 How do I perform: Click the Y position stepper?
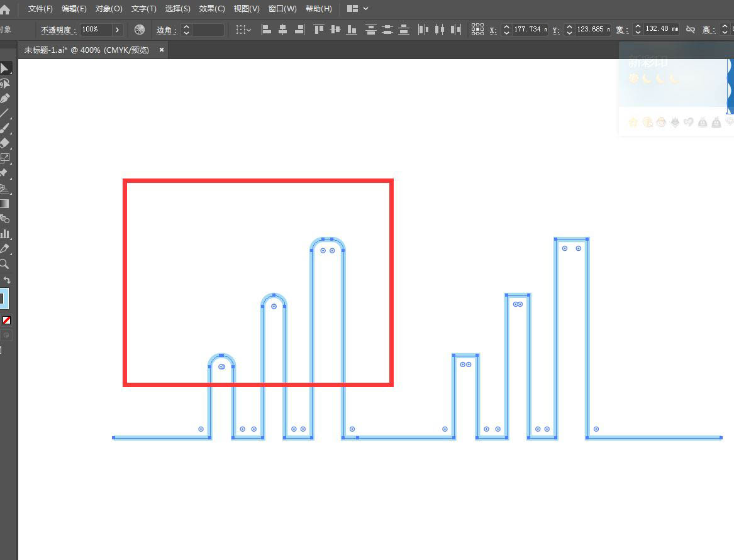point(569,30)
